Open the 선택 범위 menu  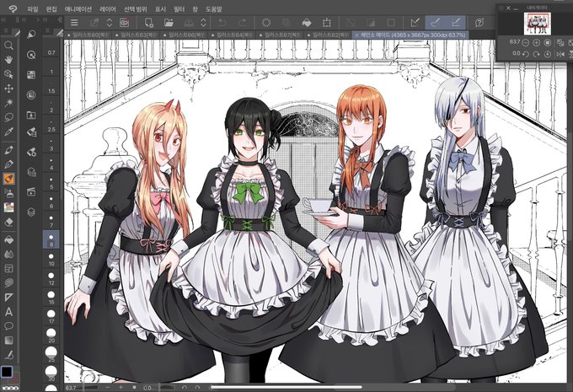[135, 9]
